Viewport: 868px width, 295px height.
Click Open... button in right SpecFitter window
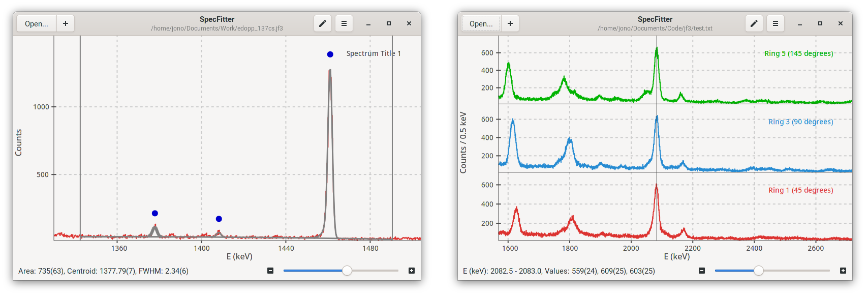click(x=481, y=23)
